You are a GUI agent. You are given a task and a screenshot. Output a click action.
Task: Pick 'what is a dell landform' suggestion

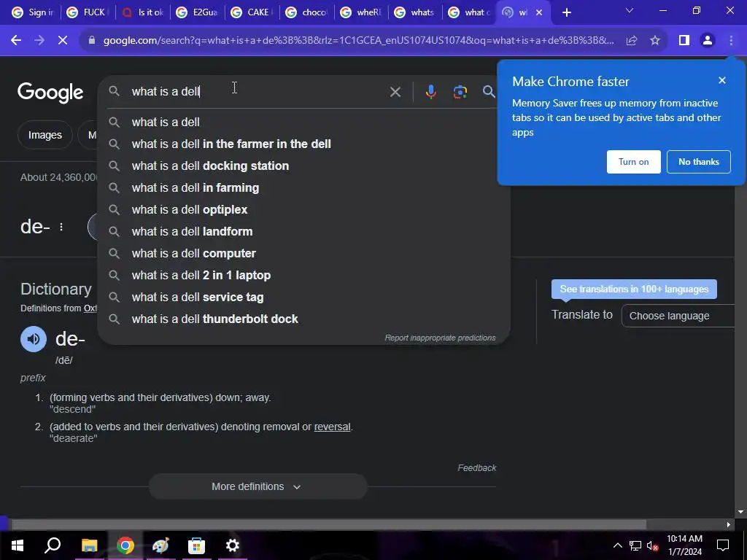303,232
